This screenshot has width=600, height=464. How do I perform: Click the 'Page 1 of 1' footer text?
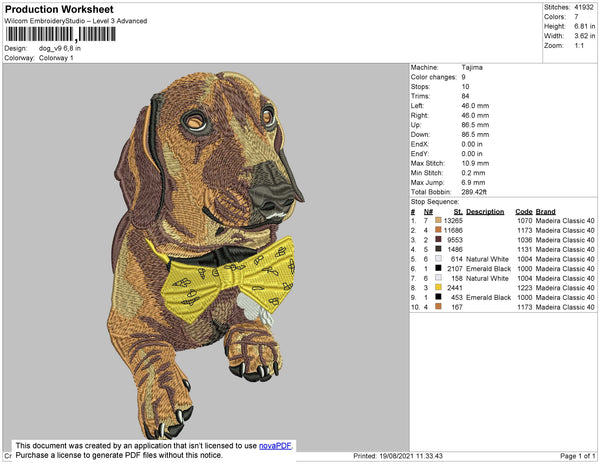point(577,456)
